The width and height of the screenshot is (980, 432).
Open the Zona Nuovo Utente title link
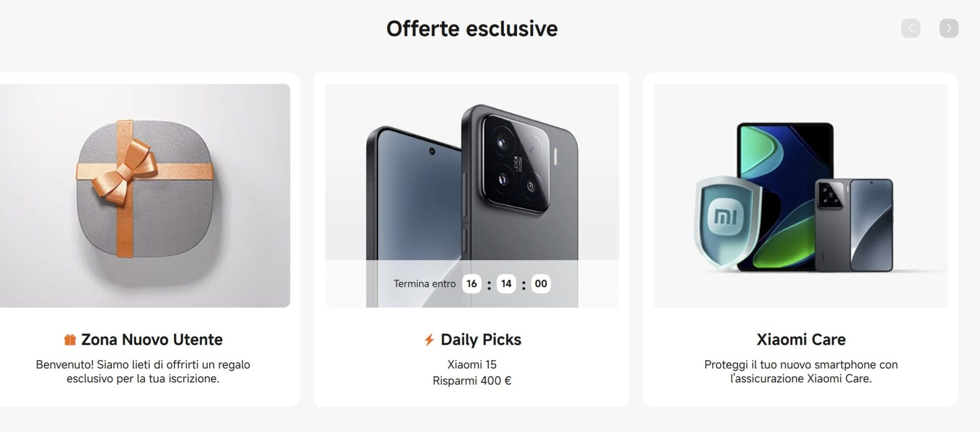click(x=152, y=340)
